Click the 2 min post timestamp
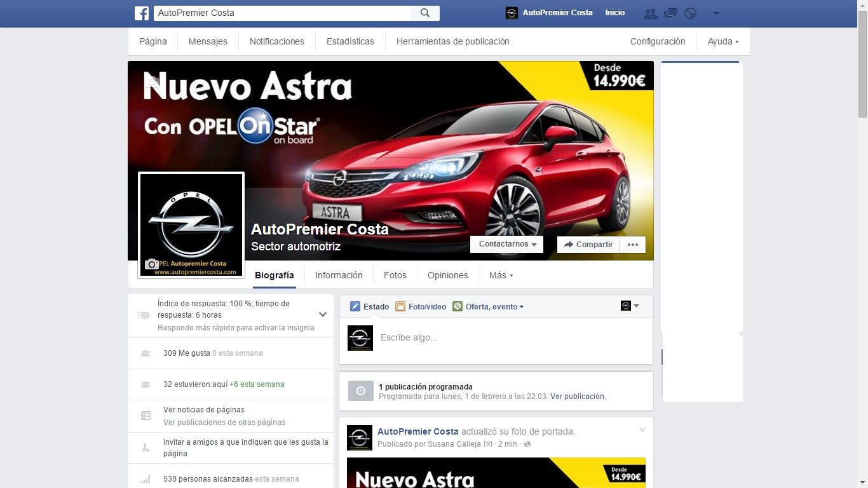Screen dimensions: 868x488 click(508, 444)
